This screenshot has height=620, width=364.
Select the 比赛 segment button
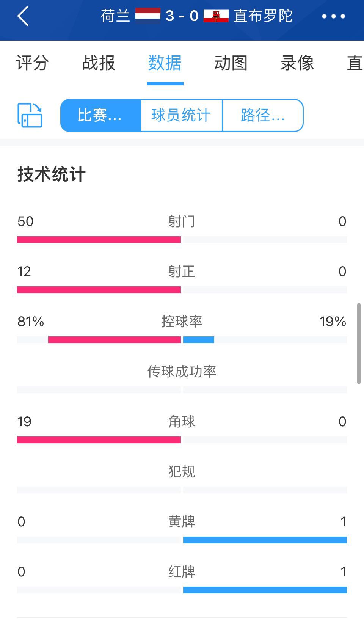[100, 115]
